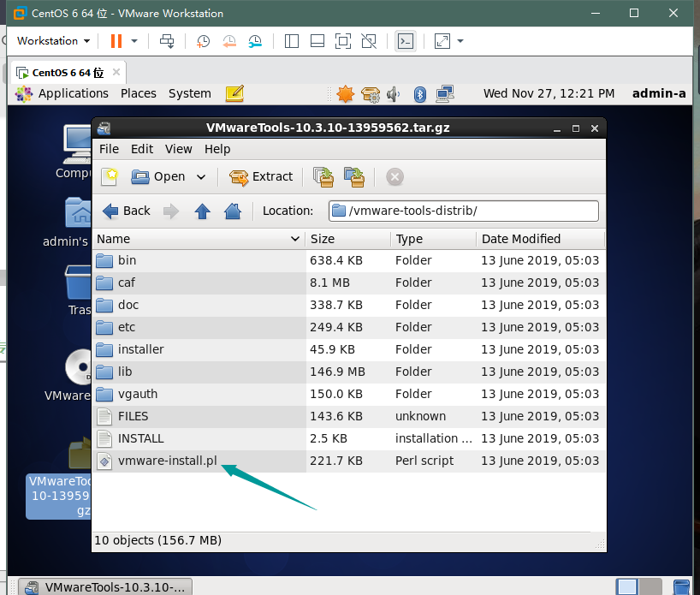Toggle the thumbnail bar view icon

coord(317,41)
